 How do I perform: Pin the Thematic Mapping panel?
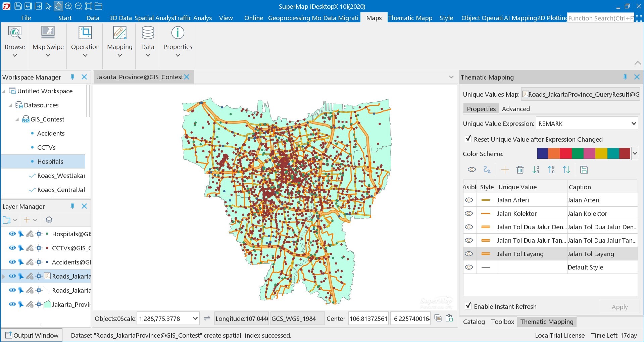(625, 77)
